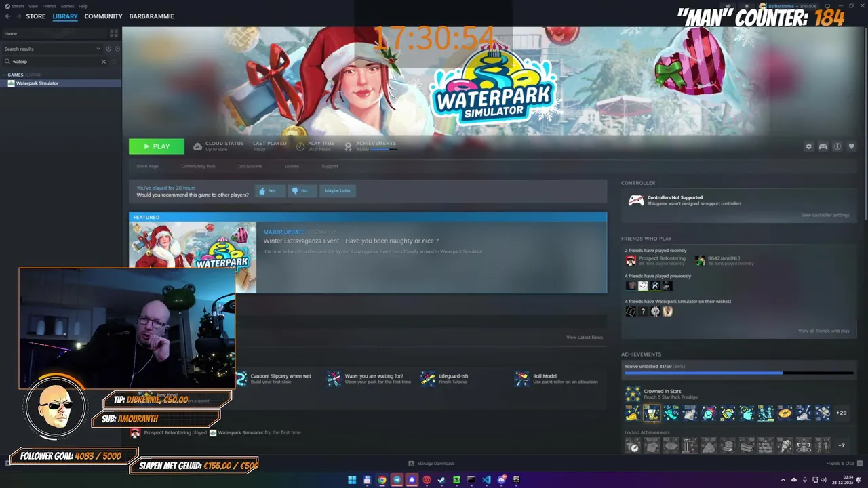The width and height of the screenshot is (868, 488).
Task: Show the +29 more unlocked achievements
Action: 842,413
